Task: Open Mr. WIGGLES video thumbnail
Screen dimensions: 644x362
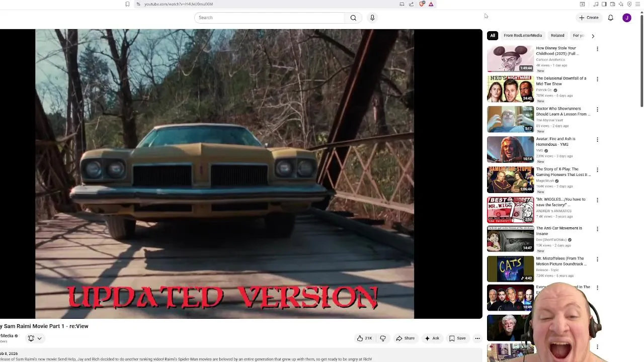Action: [510, 210]
